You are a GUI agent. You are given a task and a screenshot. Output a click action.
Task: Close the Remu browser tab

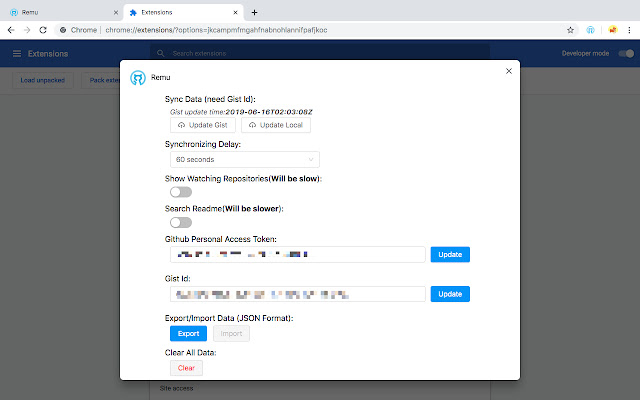pyautogui.click(x=116, y=13)
